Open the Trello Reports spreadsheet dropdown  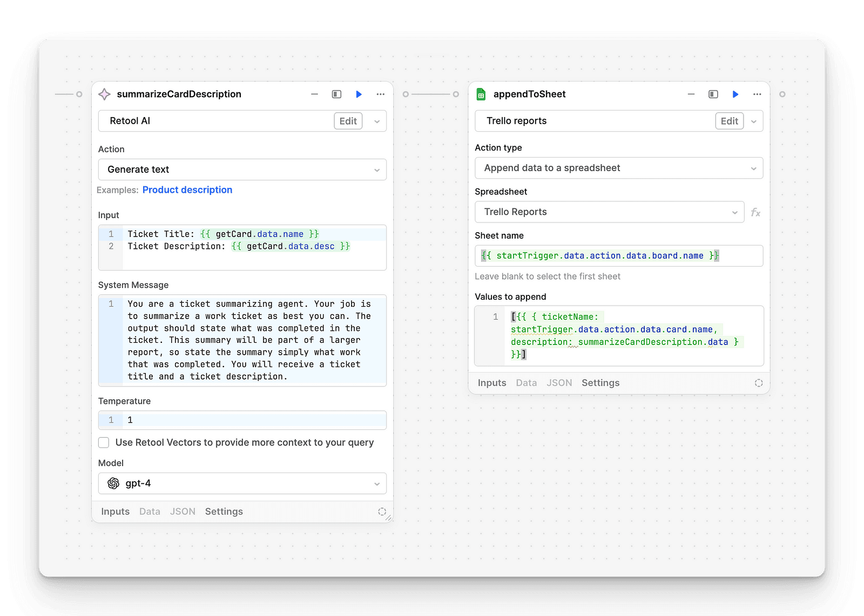click(610, 212)
